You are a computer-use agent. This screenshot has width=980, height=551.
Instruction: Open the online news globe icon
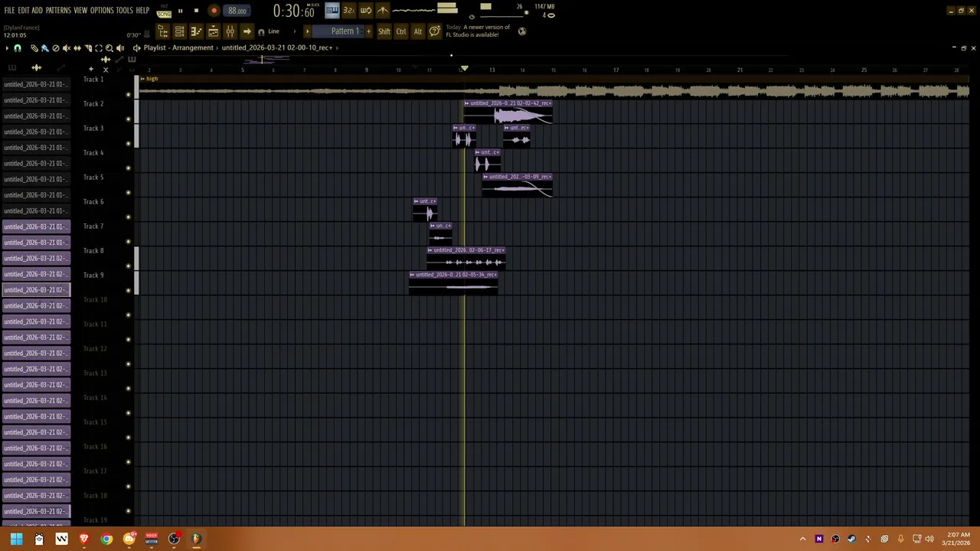522,31
